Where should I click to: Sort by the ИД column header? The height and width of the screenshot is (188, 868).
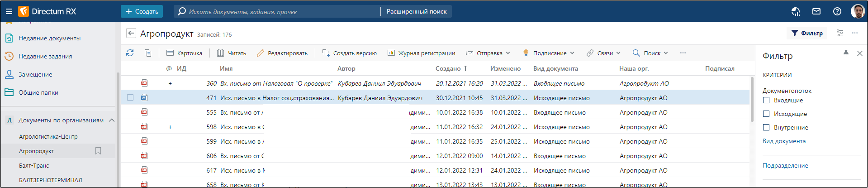point(181,68)
